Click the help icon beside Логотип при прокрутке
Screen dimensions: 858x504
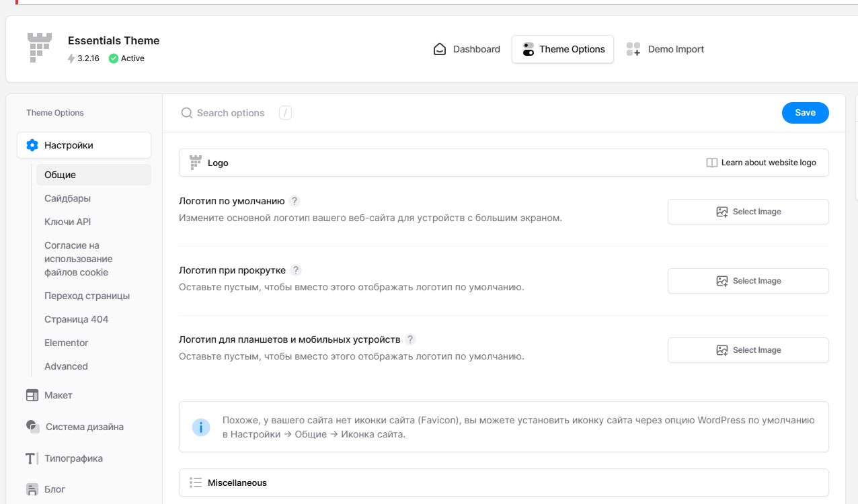point(296,270)
